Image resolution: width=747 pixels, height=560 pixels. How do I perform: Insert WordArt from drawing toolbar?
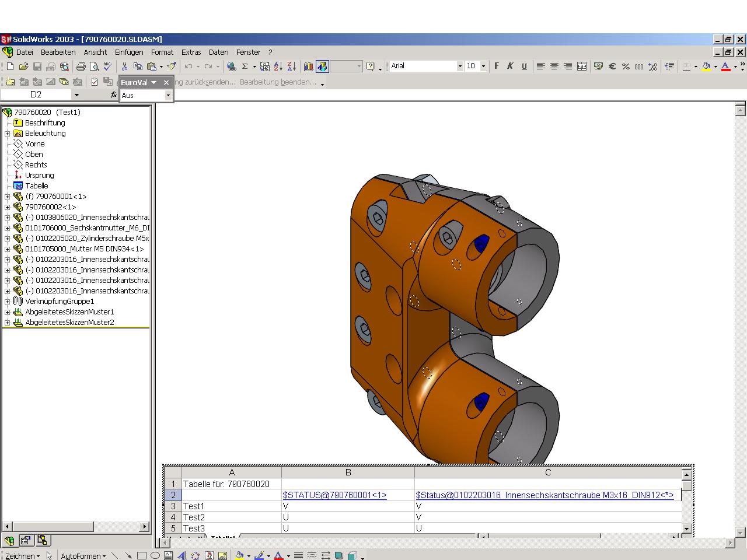181,556
